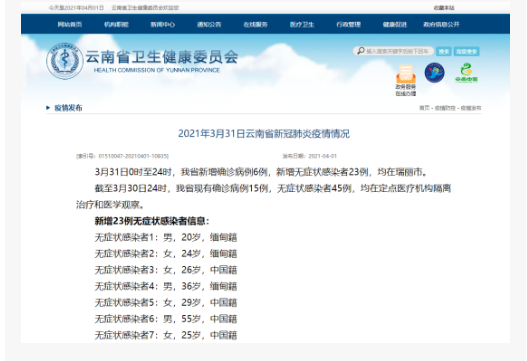Click the line 无症状感染者5：女，29岁

tap(166, 303)
